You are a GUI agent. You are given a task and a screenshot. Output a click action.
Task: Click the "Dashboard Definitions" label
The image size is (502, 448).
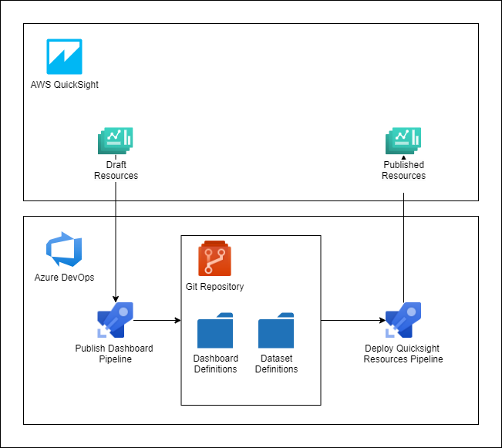click(x=215, y=363)
